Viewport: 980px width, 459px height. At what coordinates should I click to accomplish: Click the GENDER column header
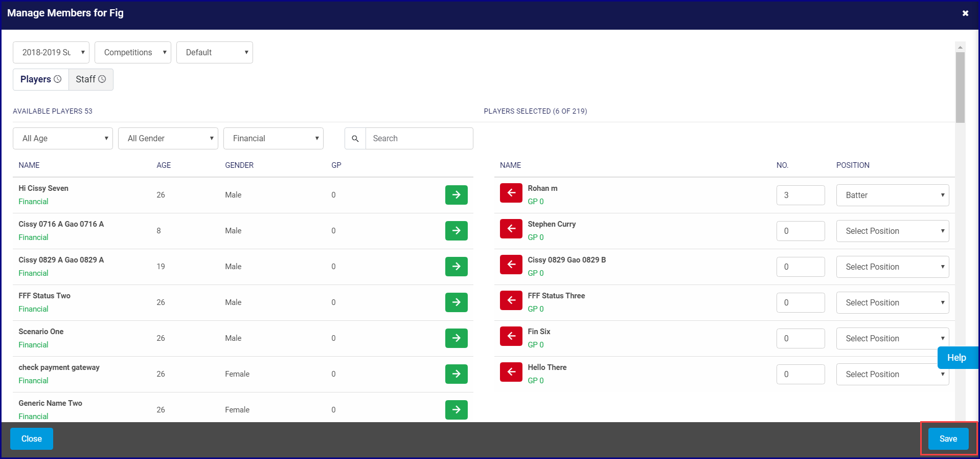[x=239, y=165]
